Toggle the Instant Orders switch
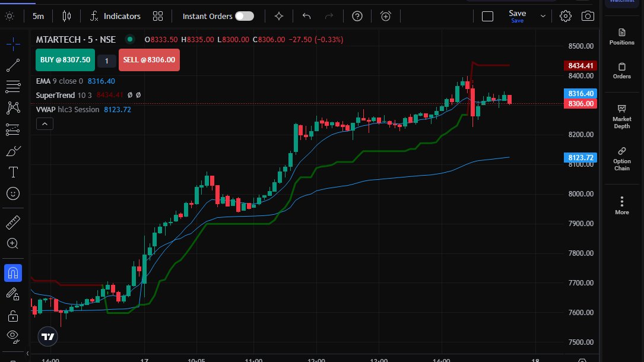 coord(245,16)
